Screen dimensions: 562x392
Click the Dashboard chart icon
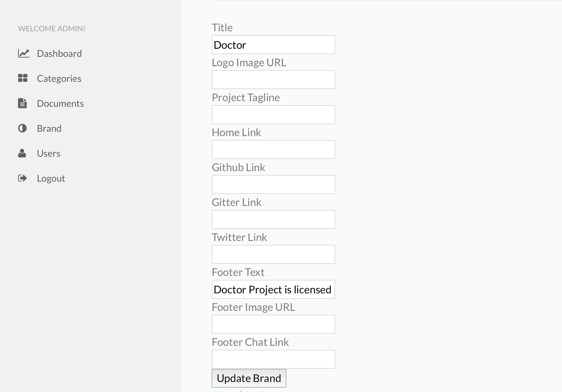pyautogui.click(x=24, y=53)
